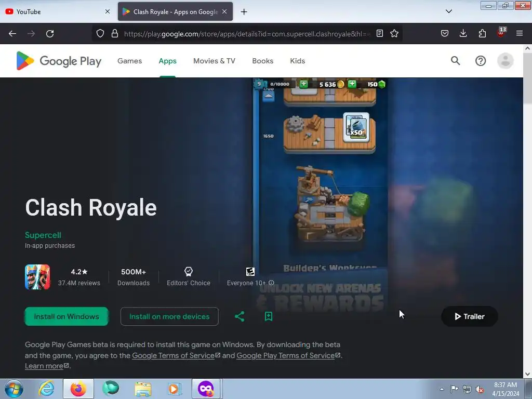Screen dimensions: 532x399
Task: Show hidden system tray icons
Action: pyautogui.click(x=442, y=389)
